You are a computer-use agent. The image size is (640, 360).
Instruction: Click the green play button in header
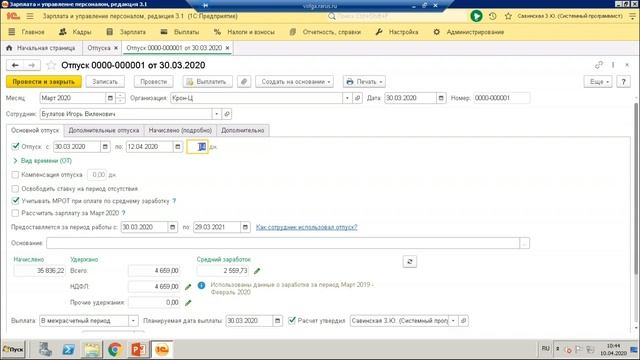click(x=476, y=16)
